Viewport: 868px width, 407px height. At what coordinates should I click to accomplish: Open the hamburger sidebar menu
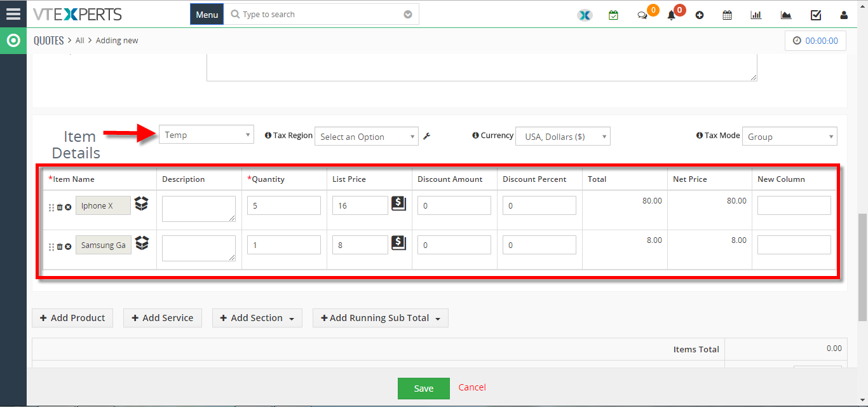13,13
